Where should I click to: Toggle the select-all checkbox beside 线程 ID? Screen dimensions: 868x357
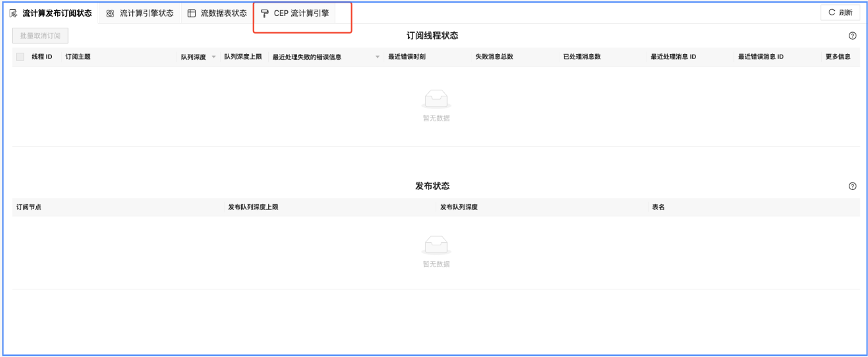click(x=20, y=57)
